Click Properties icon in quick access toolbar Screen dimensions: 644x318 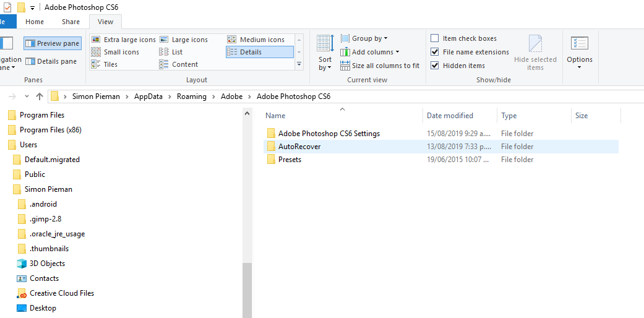point(7,7)
